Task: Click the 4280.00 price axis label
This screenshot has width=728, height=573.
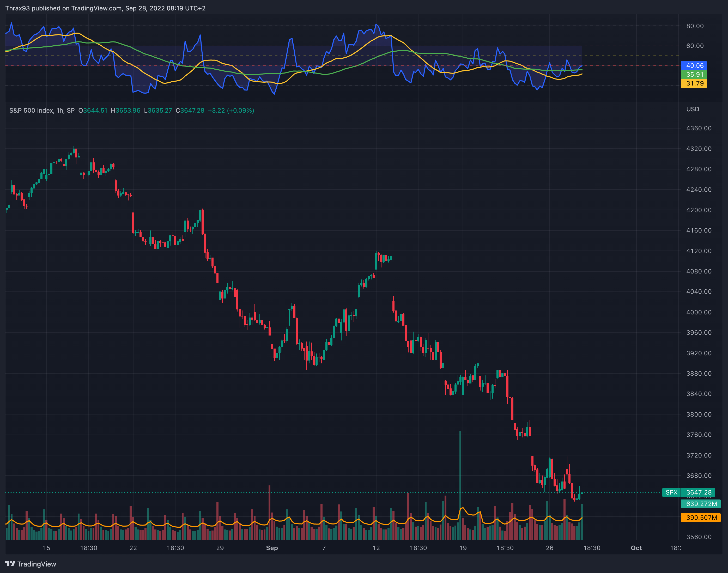Action: point(699,169)
